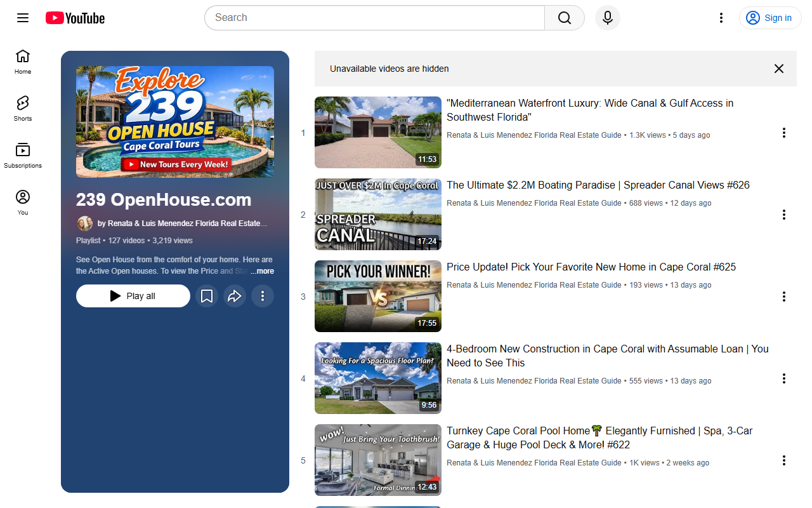
Task: Open the Just Bring Your Toothbrush thumbnail
Action: point(378,460)
